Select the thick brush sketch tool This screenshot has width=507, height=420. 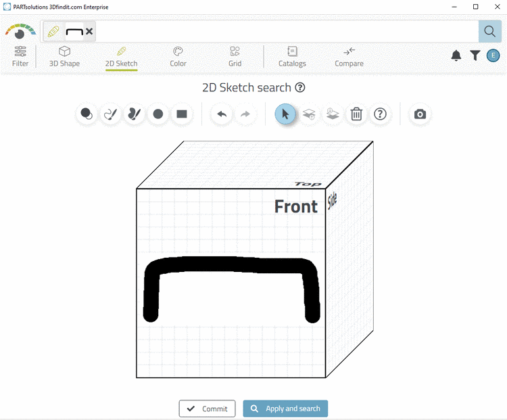coord(135,114)
